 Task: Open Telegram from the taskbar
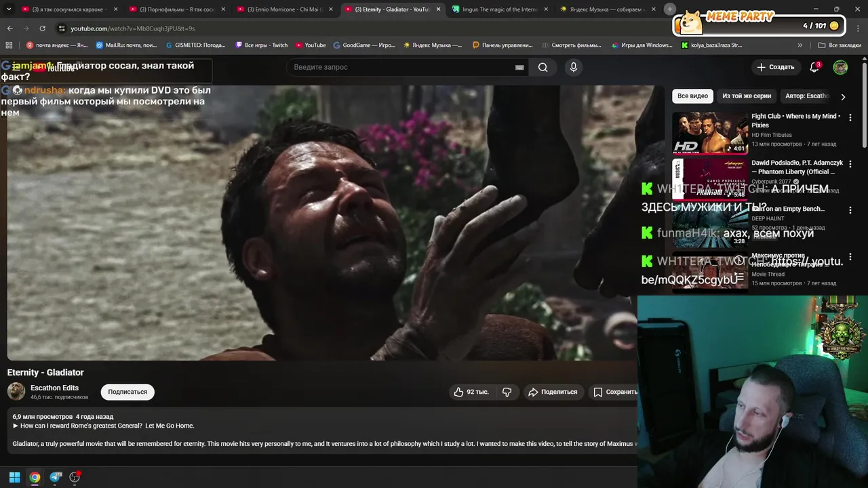56,477
